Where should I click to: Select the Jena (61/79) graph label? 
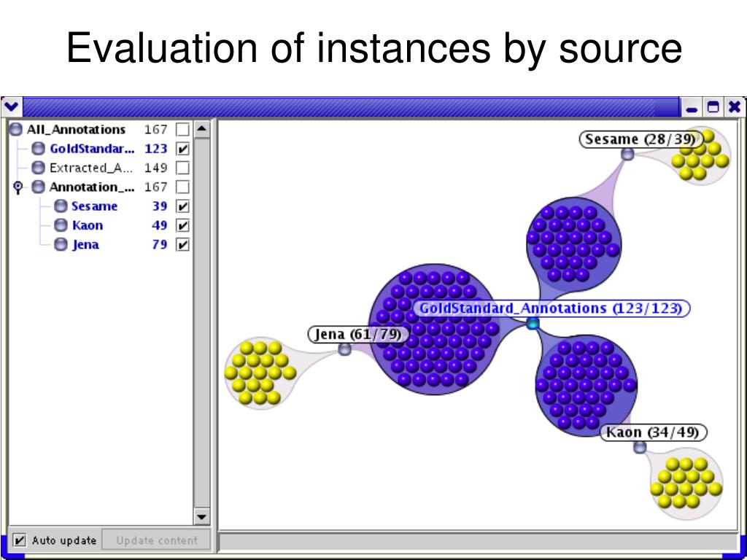[358, 334]
